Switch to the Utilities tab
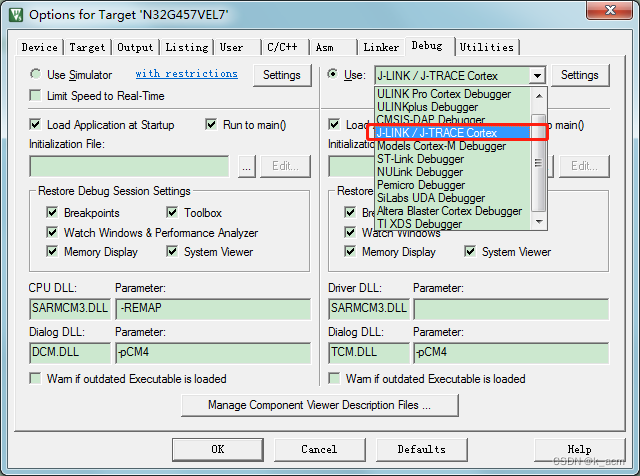 [x=487, y=47]
